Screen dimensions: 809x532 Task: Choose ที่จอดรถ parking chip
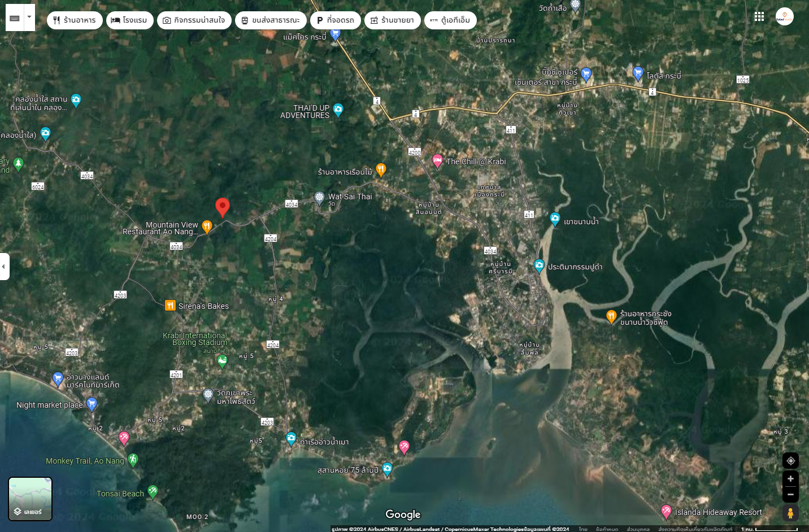(x=336, y=20)
